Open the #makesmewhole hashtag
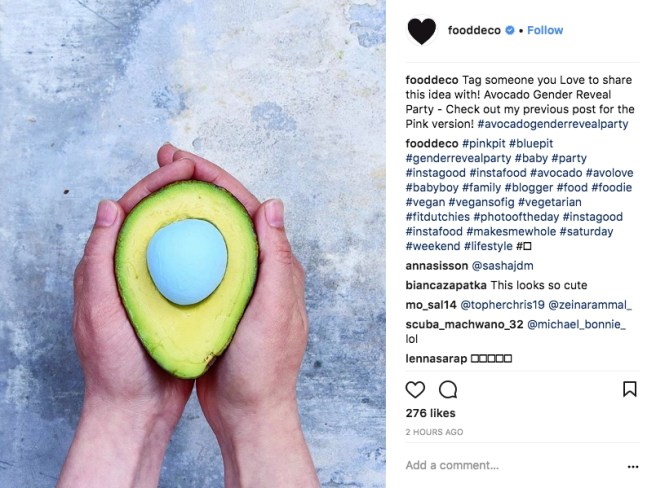 (x=511, y=231)
